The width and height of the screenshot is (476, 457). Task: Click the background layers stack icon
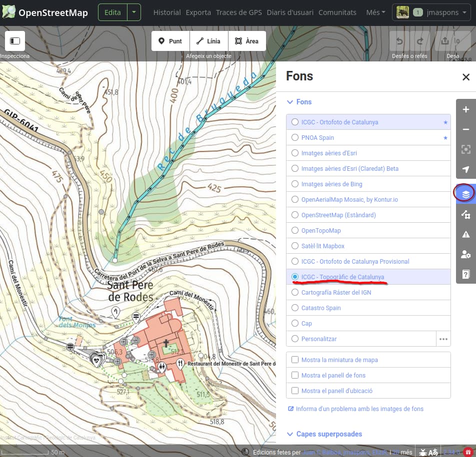point(466,194)
